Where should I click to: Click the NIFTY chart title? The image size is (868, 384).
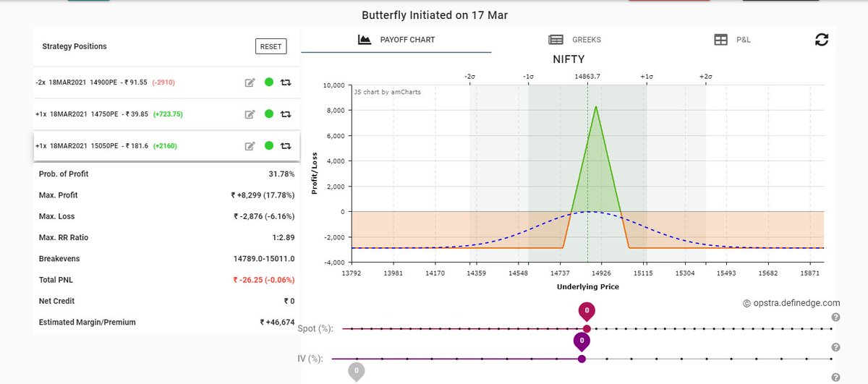point(568,59)
